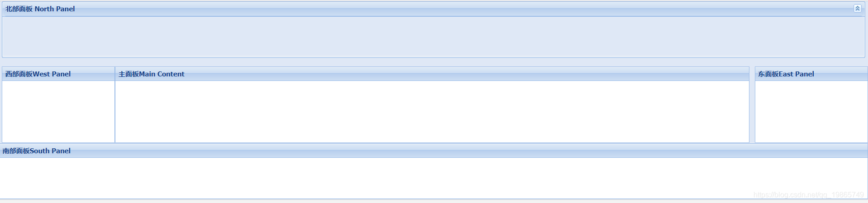Select the 东面板East Panel header title
This screenshot has width=868, height=203.
coord(786,74)
